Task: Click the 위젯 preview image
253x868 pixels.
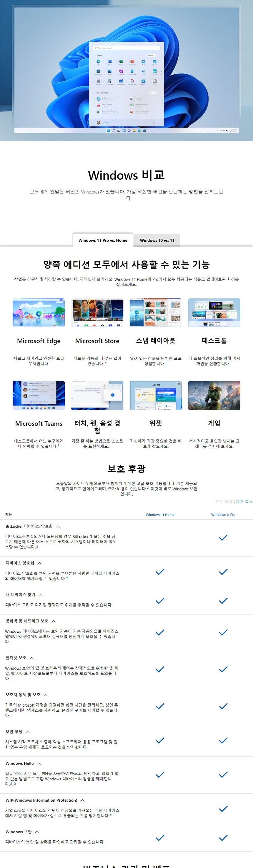Action: [x=156, y=395]
